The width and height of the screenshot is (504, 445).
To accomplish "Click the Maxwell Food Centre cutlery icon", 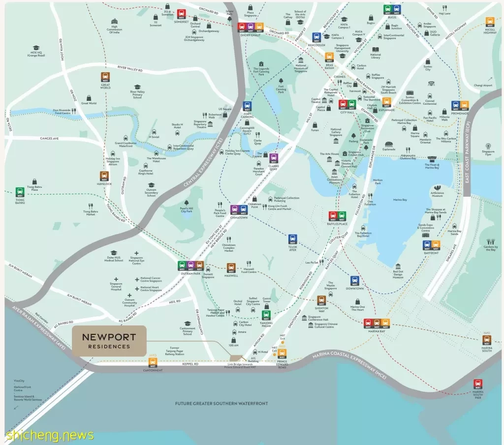I will click(249, 264).
